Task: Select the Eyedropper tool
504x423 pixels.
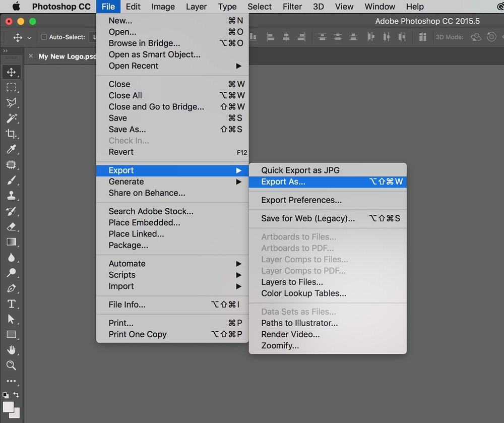Action: pyautogui.click(x=11, y=149)
